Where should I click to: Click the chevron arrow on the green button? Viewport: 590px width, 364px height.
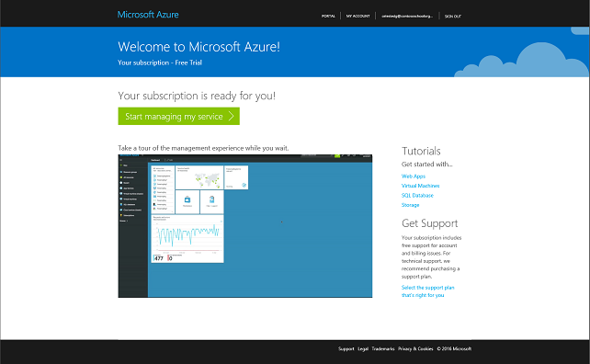tap(231, 117)
